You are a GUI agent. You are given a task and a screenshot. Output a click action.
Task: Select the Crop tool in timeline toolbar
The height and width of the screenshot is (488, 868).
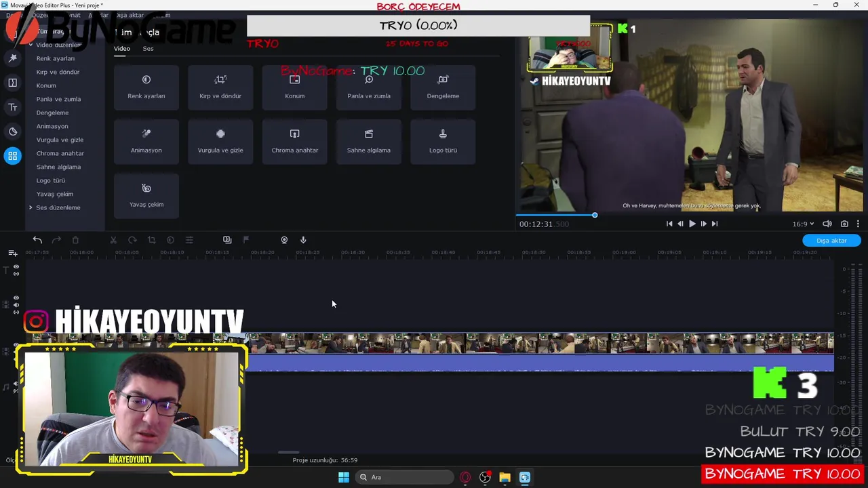click(x=151, y=240)
